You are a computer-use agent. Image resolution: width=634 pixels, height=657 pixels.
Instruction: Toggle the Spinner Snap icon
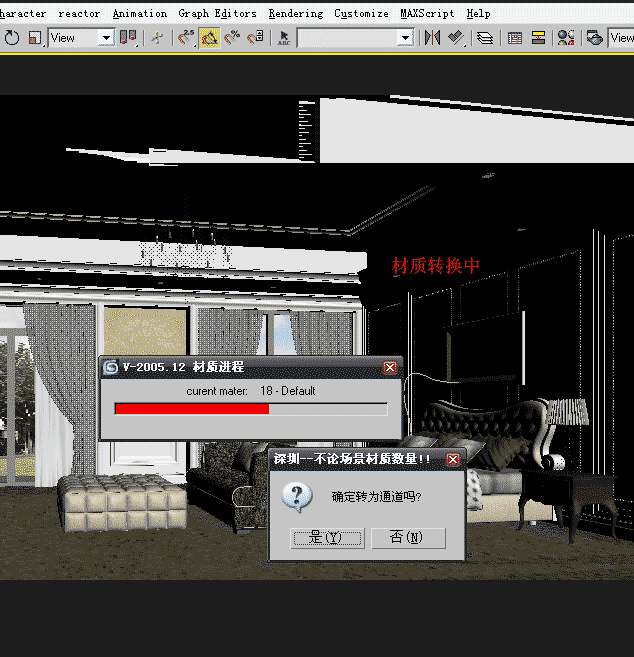click(255, 38)
